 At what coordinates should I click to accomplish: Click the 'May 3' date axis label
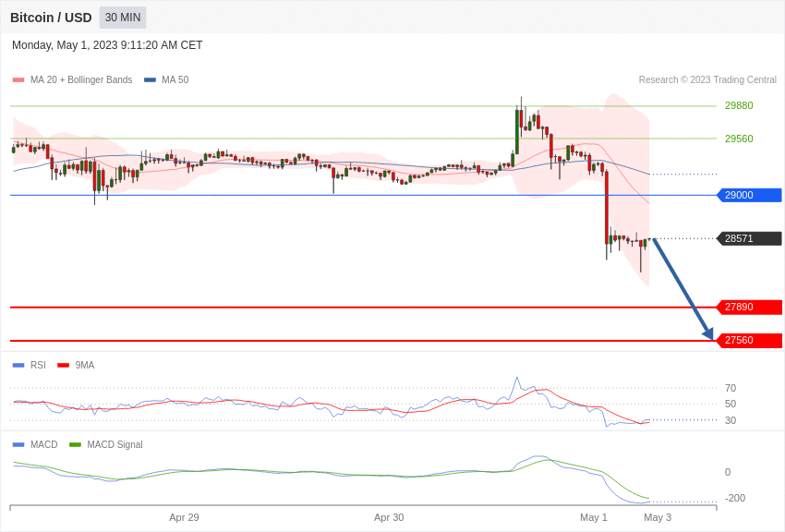point(658,517)
